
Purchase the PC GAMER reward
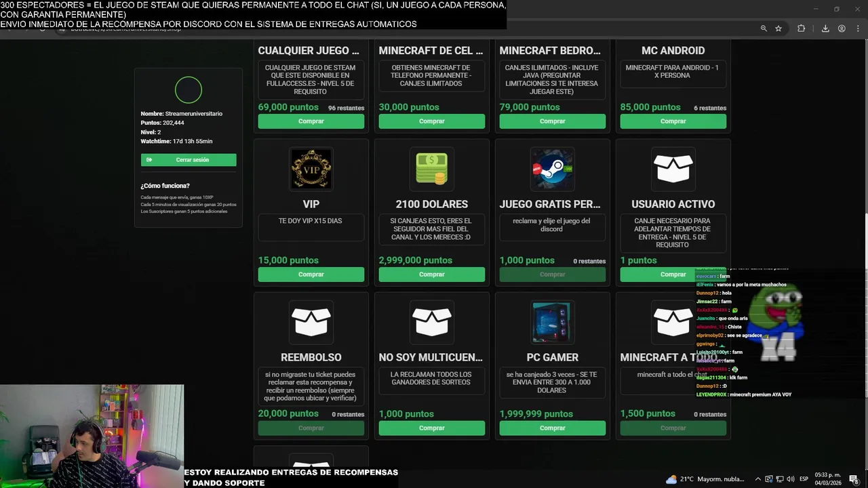(x=552, y=428)
